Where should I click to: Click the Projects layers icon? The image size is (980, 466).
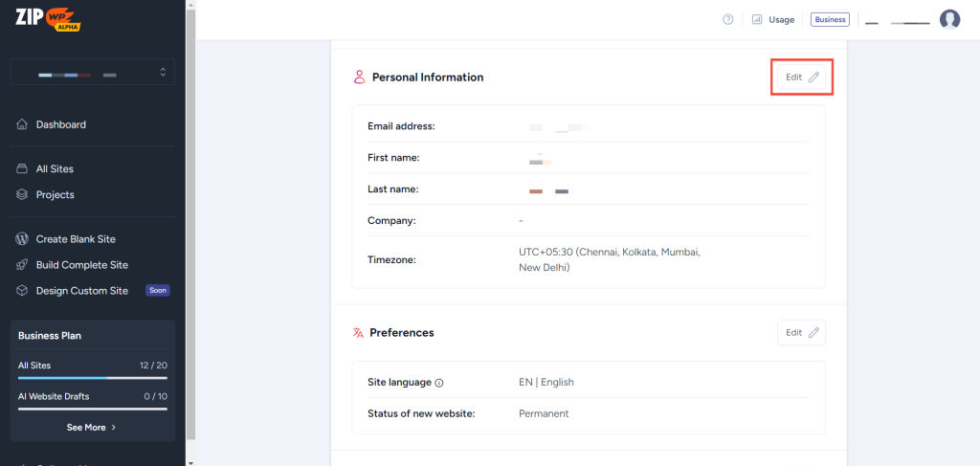pyautogui.click(x=23, y=194)
